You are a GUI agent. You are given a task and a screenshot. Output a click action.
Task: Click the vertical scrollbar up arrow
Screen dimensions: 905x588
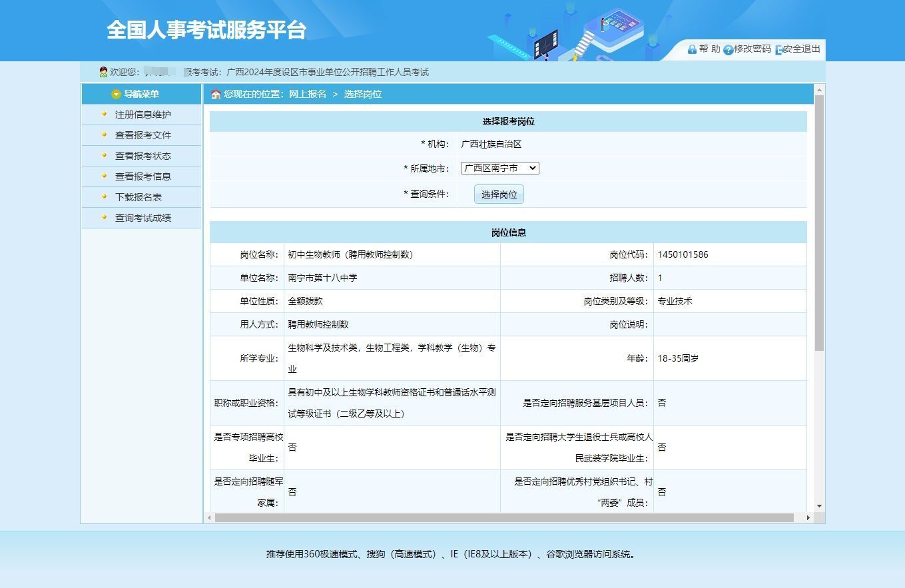click(819, 90)
